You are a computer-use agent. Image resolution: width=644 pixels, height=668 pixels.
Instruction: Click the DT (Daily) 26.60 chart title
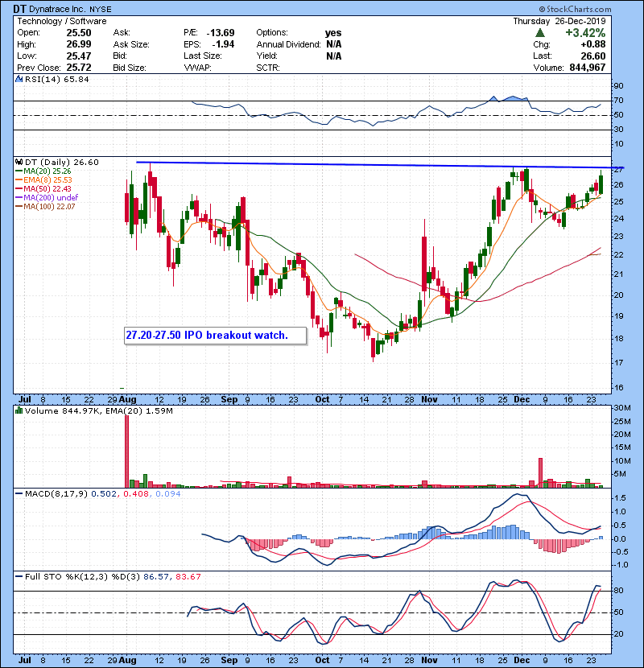click(62, 163)
